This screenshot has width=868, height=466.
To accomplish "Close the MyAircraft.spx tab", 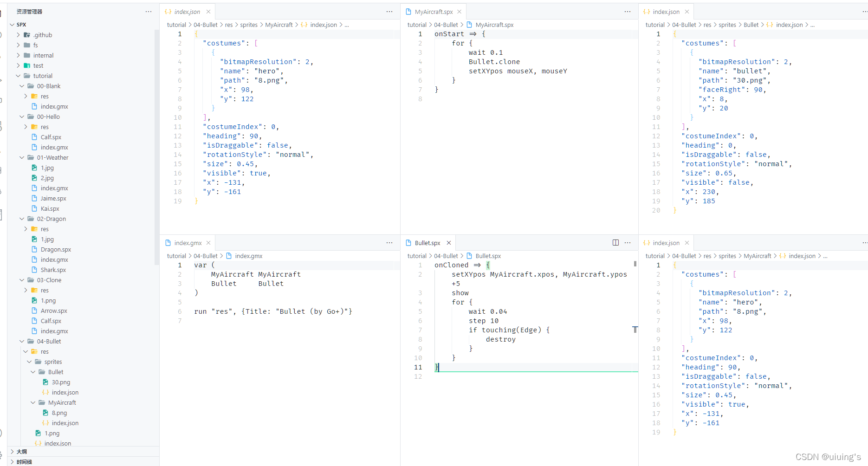I will [x=460, y=12].
